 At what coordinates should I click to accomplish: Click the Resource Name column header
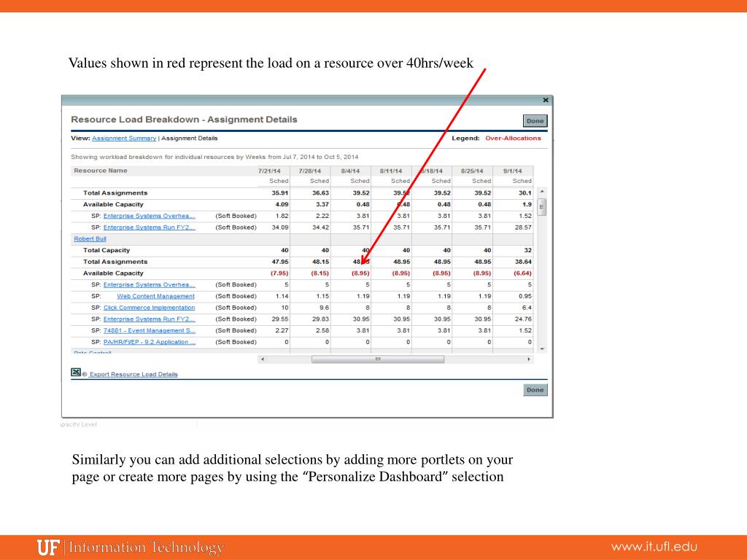pos(101,171)
